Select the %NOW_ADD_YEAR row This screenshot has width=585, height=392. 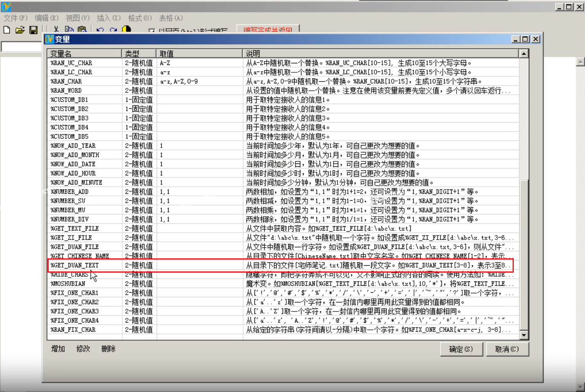click(x=283, y=146)
